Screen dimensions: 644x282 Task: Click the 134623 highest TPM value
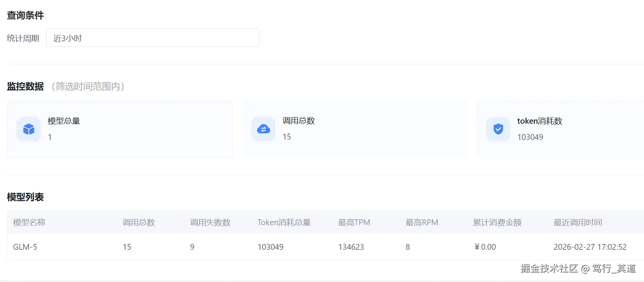[x=351, y=247]
